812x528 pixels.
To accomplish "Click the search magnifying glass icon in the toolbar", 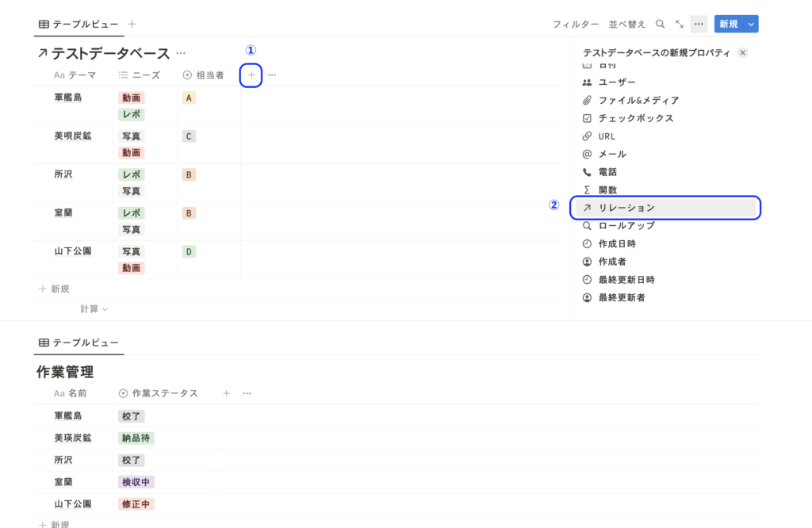I will coord(661,24).
